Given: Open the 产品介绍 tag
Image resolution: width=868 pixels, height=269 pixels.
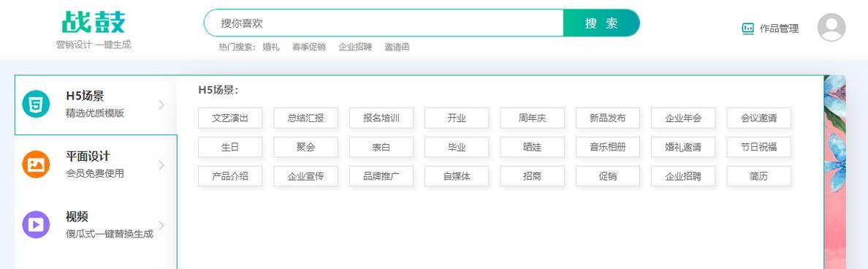Looking at the screenshot, I should 230,177.
